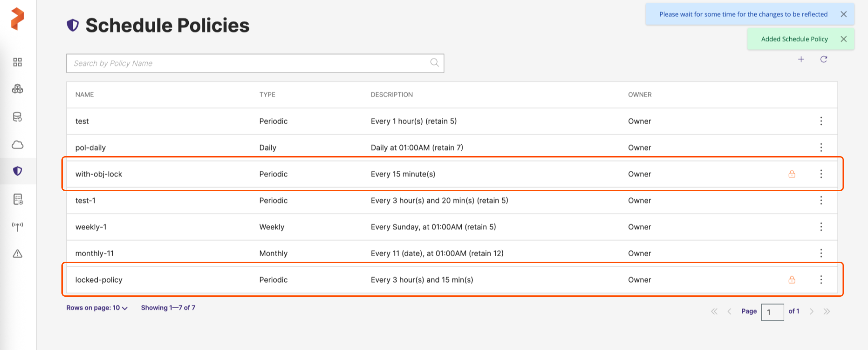Expand the Rows on page dropdown
The height and width of the screenshot is (350, 868).
point(97,308)
